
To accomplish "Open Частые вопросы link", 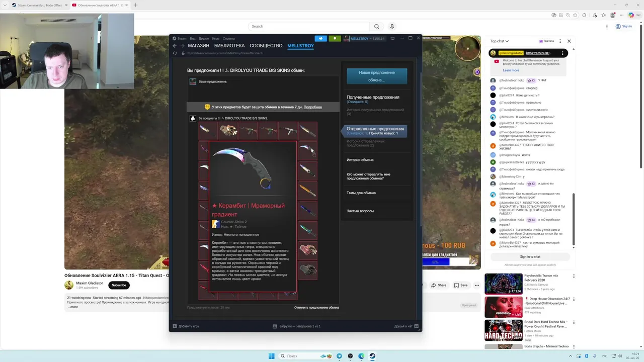I will pos(360,211).
